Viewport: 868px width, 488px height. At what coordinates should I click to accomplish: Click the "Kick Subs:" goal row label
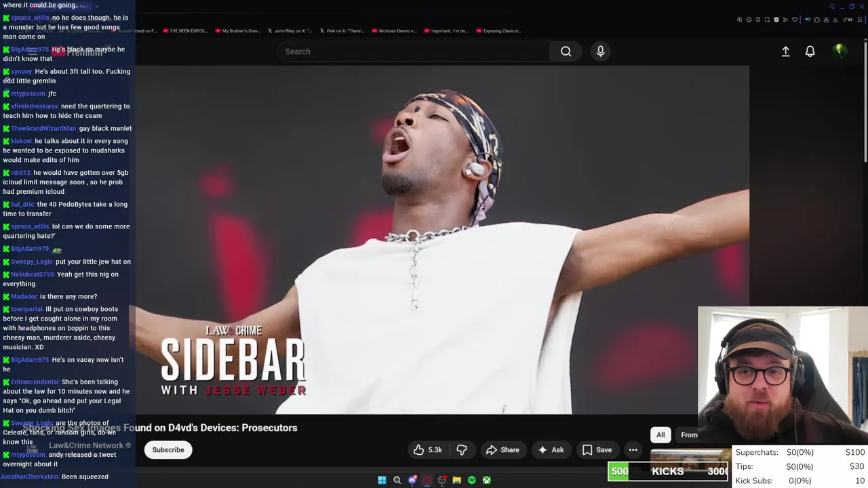[x=754, y=481]
